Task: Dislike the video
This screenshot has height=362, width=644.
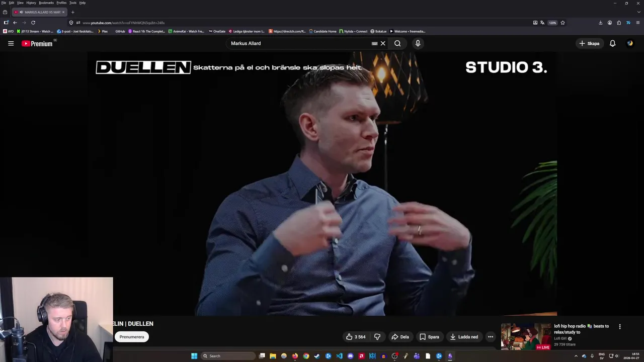Action: pos(377,337)
